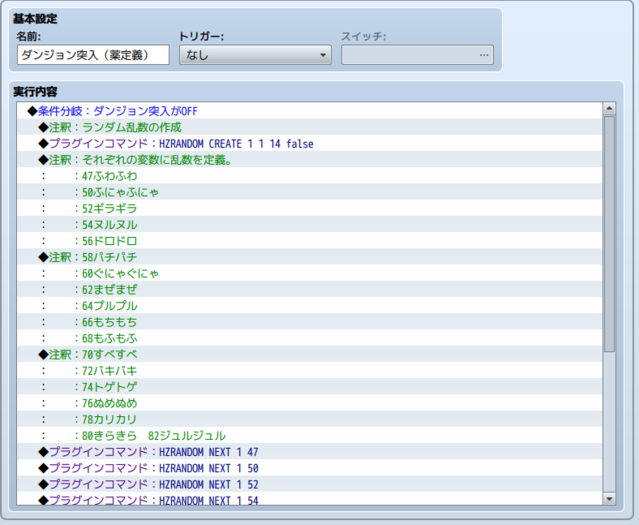Viewport: 639px width, 525px height.
Task: Select the 72バキバキ comment line
Action: click(309, 371)
